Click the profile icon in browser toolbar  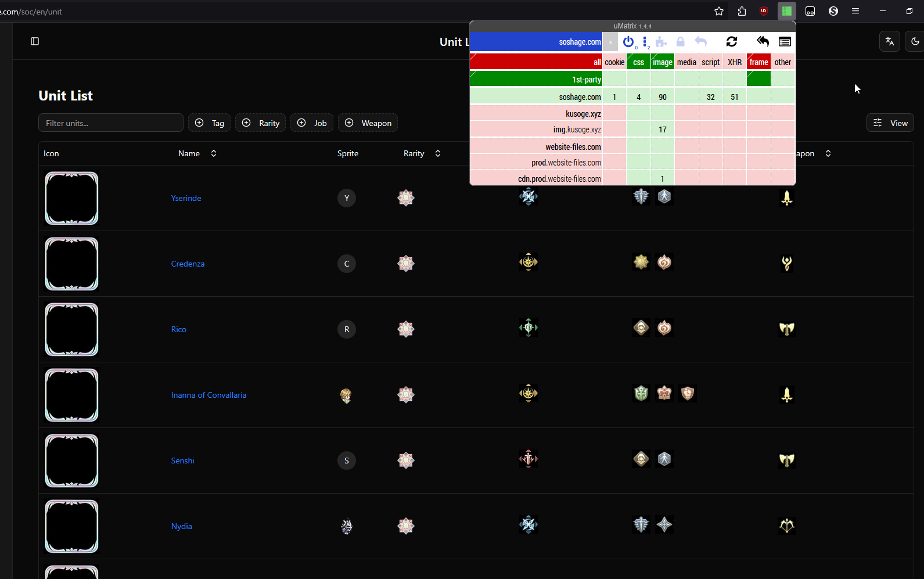pyautogui.click(x=833, y=11)
